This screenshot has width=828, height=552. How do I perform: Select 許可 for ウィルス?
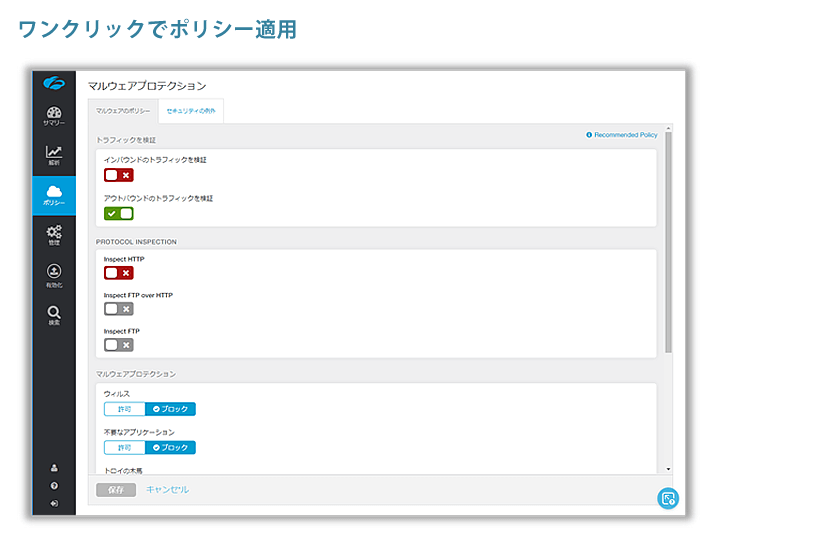[124, 409]
